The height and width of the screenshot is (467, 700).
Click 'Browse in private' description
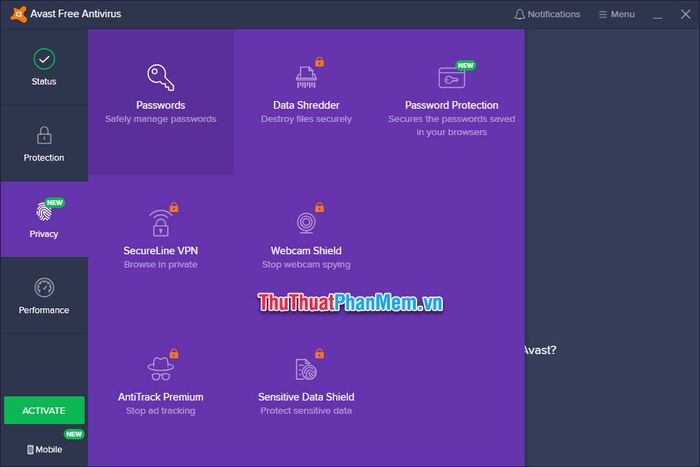[161, 265]
